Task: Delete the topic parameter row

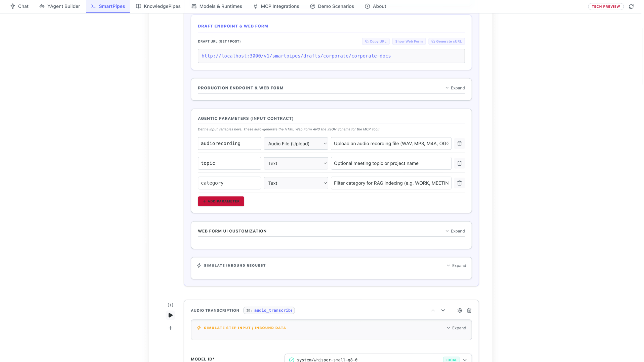Action: [x=459, y=163]
